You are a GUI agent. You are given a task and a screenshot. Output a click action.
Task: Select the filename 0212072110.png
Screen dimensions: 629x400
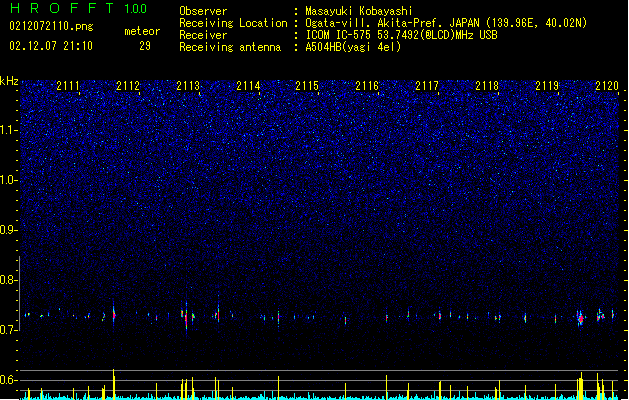[x=51, y=26]
